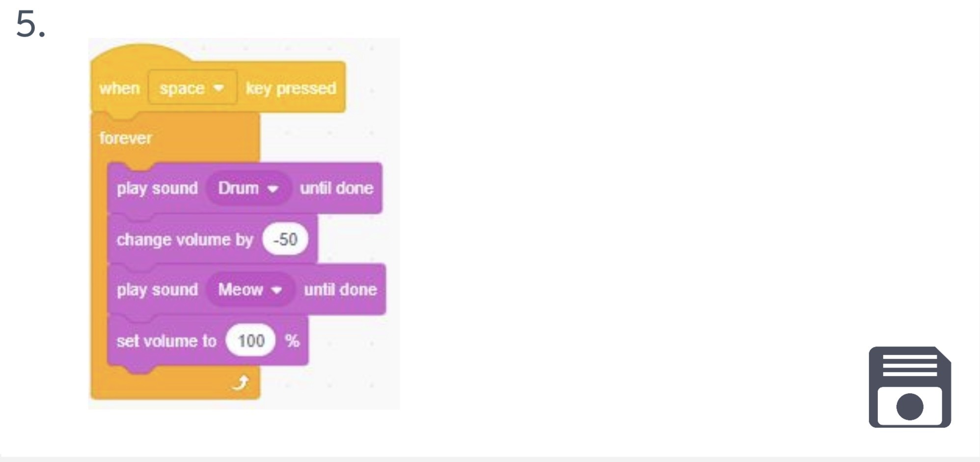Click "until done" on the Drum block
This screenshot has height=462, width=980.
coord(336,188)
